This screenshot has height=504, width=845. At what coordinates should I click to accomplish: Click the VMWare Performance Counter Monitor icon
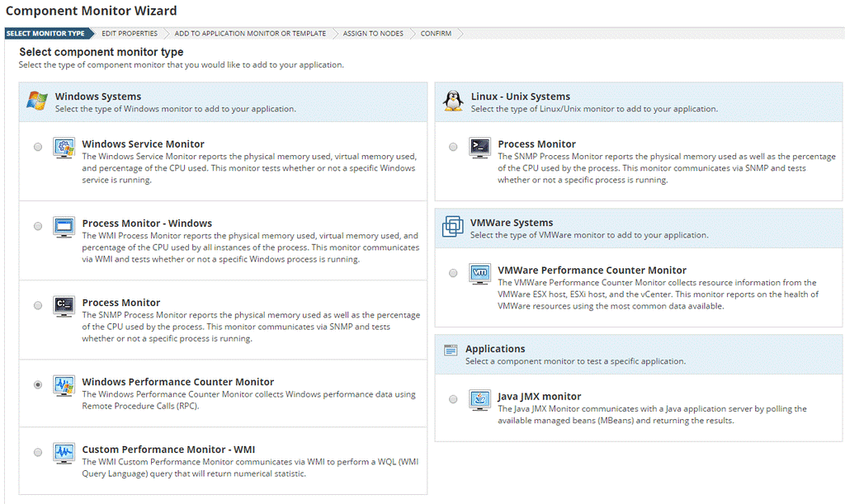(x=479, y=274)
